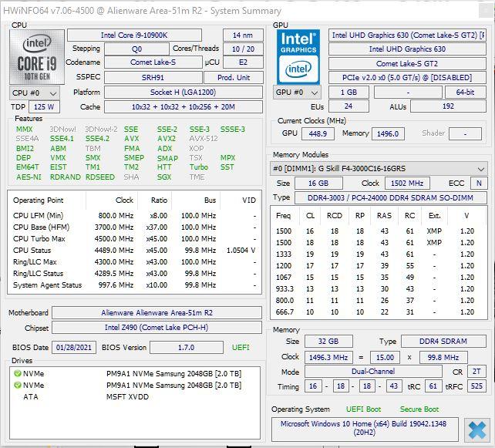Click the Intel Graphics logo
The width and height of the screenshot is (495, 448).
298,56
